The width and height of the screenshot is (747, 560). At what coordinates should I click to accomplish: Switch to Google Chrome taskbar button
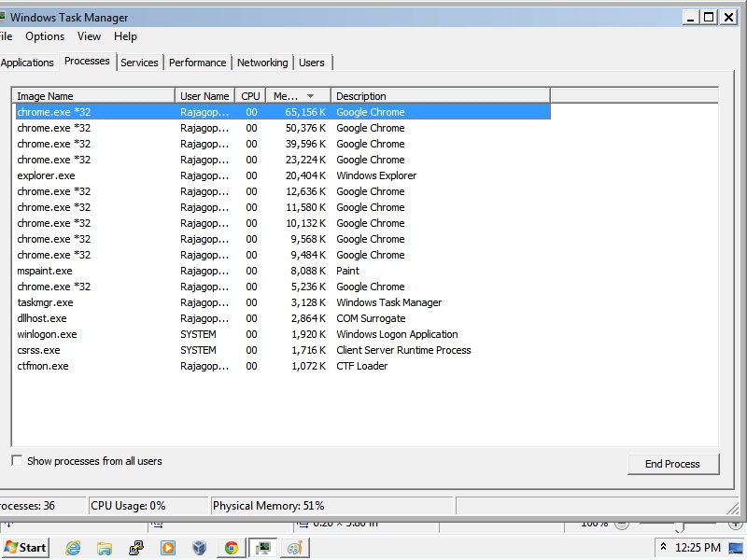coord(231,548)
